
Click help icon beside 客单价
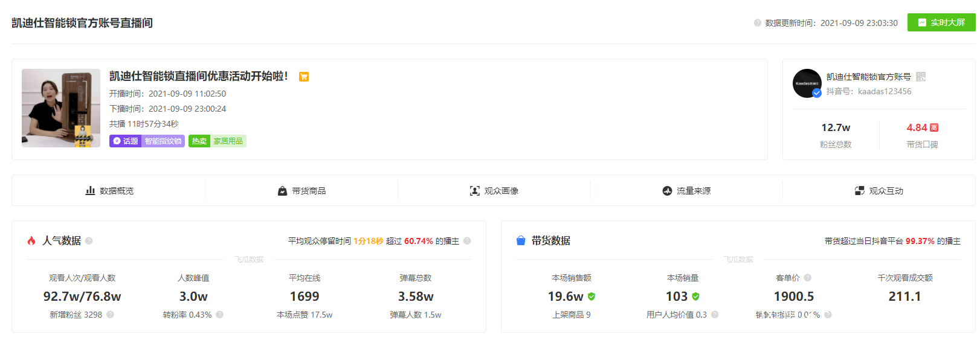pyautogui.click(x=807, y=278)
